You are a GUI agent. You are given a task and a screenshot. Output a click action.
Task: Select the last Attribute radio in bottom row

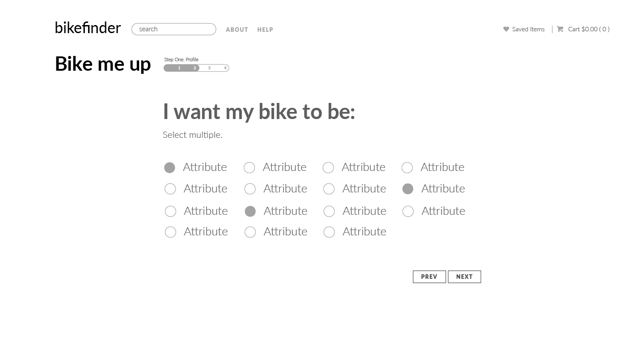[x=329, y=232]
